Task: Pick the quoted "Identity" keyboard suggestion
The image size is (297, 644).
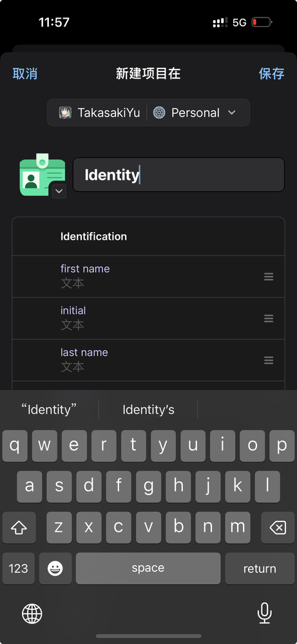Action: (x=49, y=409)
